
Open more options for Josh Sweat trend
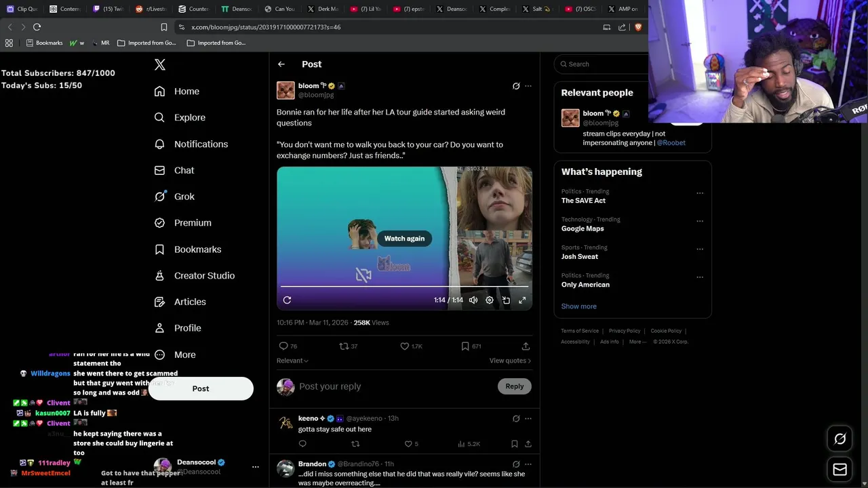point(700,249)
